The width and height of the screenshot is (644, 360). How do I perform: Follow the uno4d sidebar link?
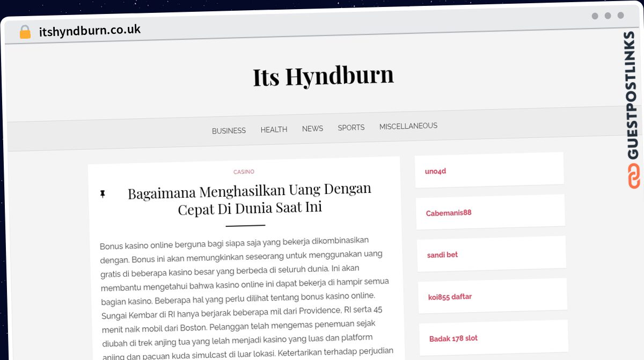pos(435,171)
